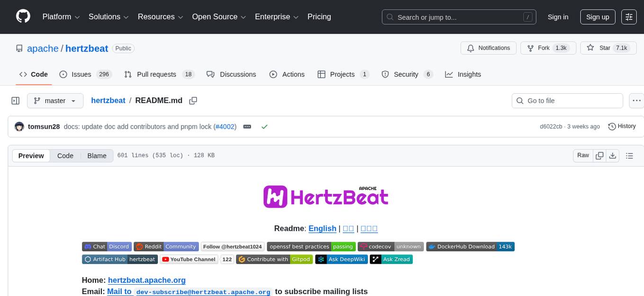Copy the README.md file path icon

point(193,100)
